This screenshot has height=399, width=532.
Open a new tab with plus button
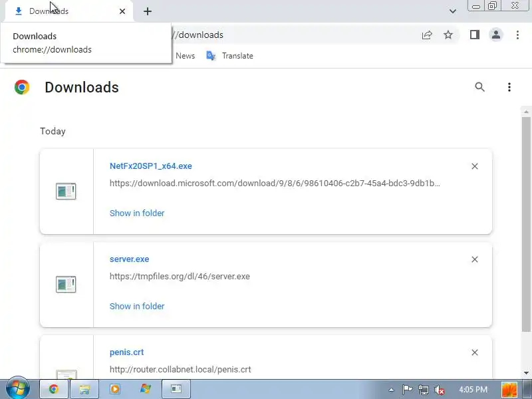click(147, 11)
